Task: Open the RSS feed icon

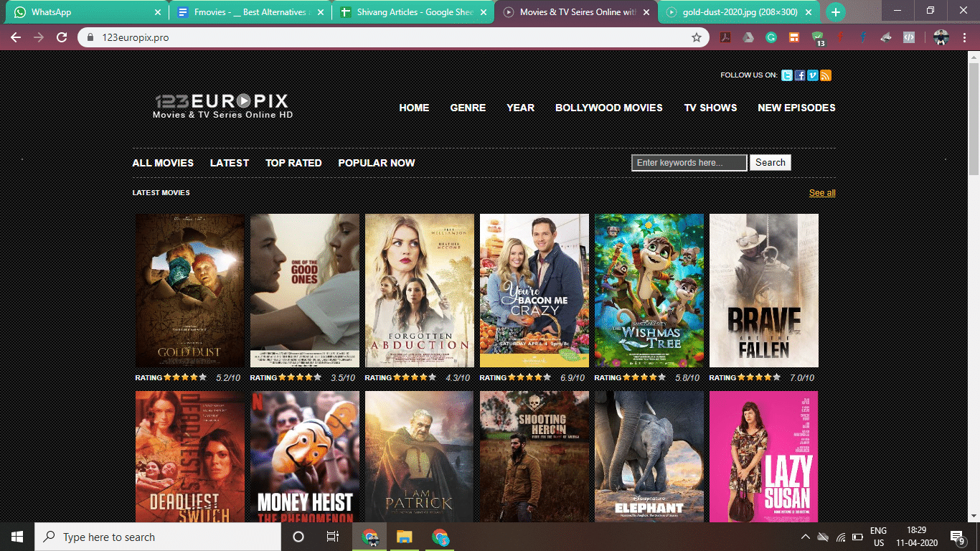Action: tap(826, 75)
